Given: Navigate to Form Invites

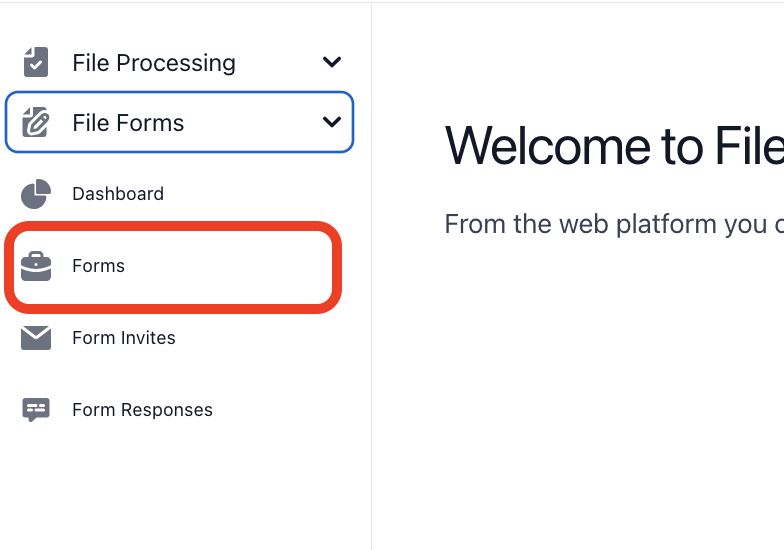Looking at the screenshot, I should click(x=124, y=338).
